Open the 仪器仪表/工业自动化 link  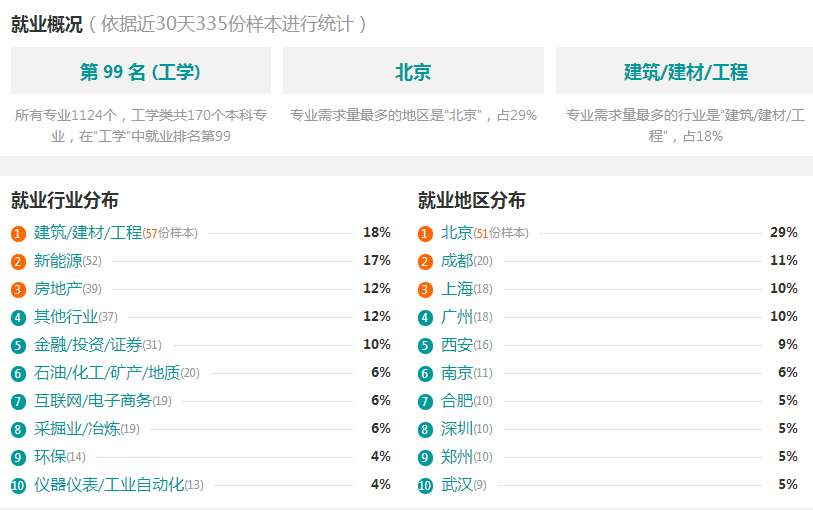coord(109,484)
